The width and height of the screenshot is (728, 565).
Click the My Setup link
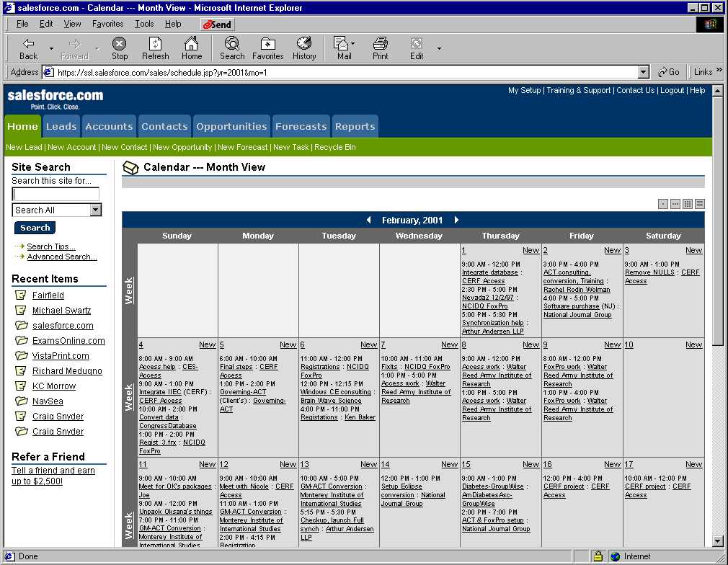(x=524, y=90)
